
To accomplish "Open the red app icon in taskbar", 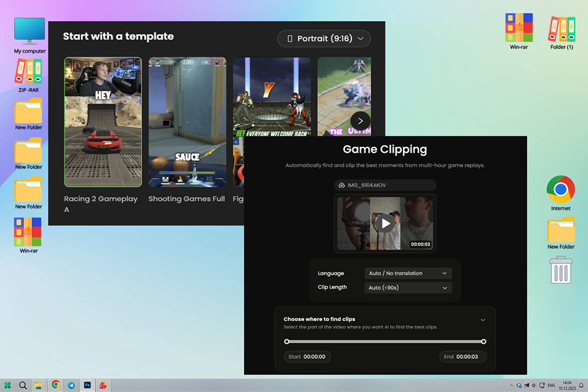I will coord(103,385).
